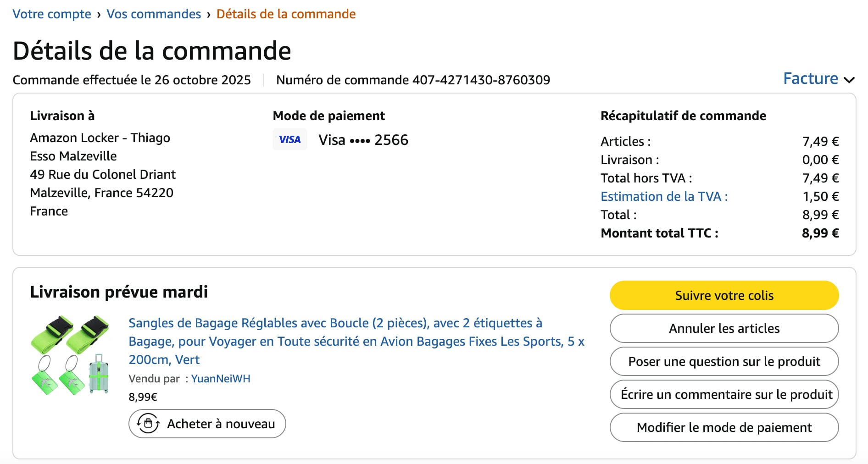Go to Votre compte breadcrumb

(52, 14)
